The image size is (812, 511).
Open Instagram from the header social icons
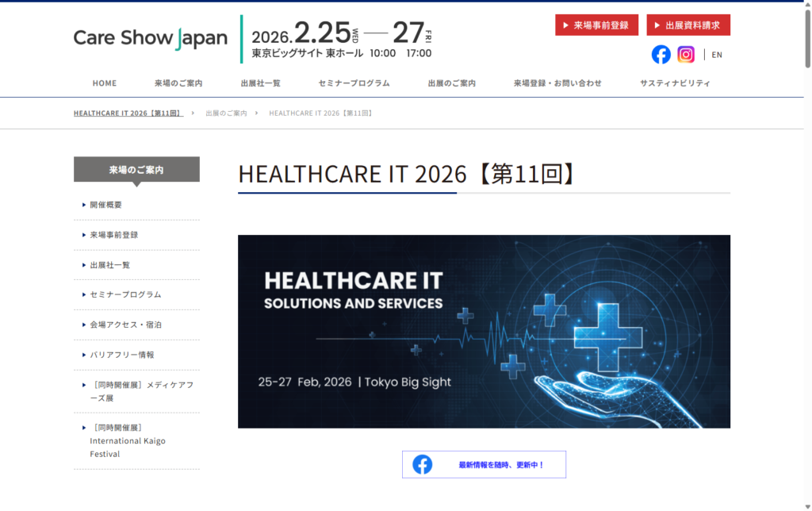point(686,54)
